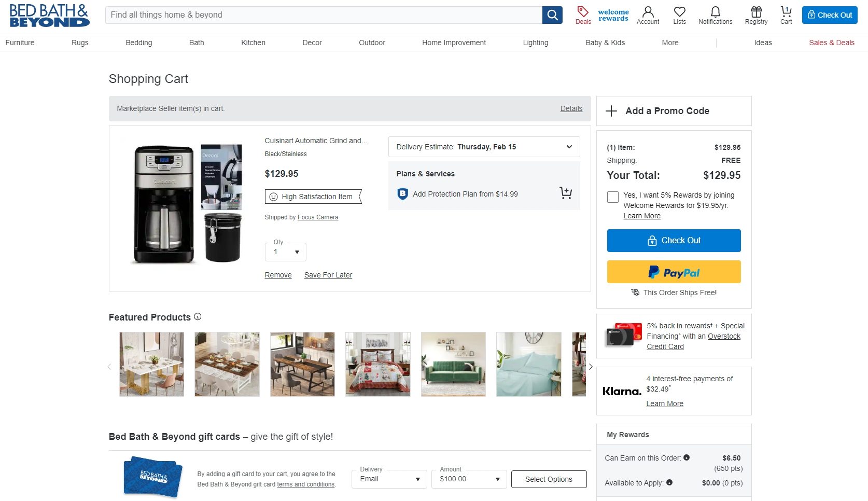868x501 pixels.
Task: Open the Outdoor menu
Action: (x=372, y=43)
